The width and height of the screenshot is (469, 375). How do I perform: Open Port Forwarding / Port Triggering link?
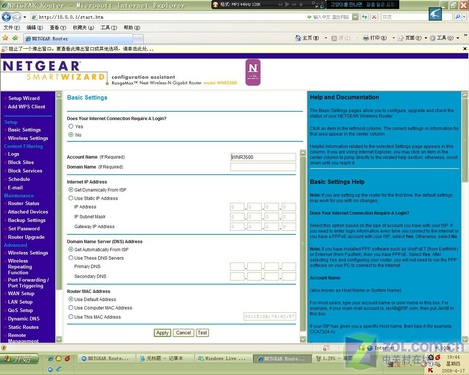click(28, 283)
